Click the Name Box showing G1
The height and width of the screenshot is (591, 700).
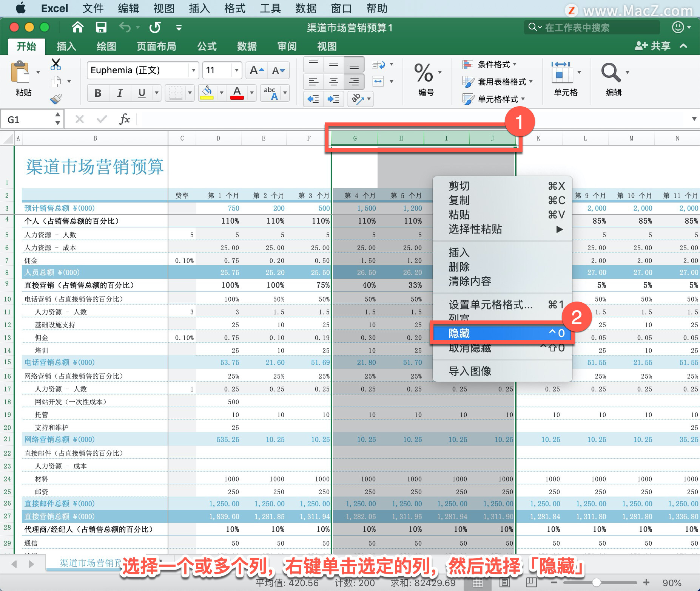(31, 119)
